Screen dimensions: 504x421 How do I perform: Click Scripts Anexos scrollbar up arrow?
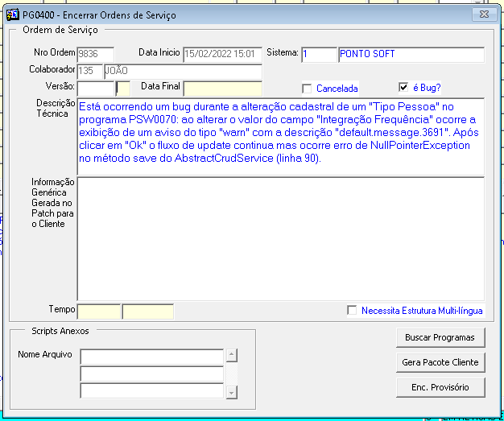click(232, 355)
